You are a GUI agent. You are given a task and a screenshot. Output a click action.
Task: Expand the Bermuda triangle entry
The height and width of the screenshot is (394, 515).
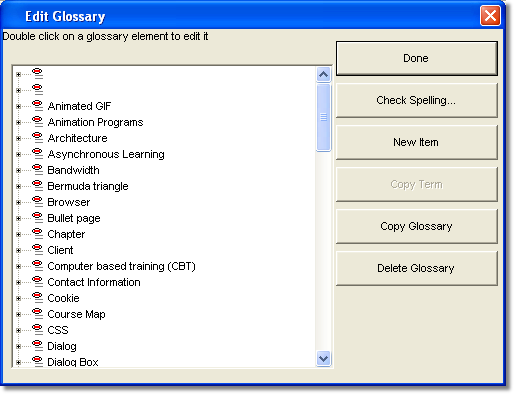pyautogui.click(x=19, y=186)
